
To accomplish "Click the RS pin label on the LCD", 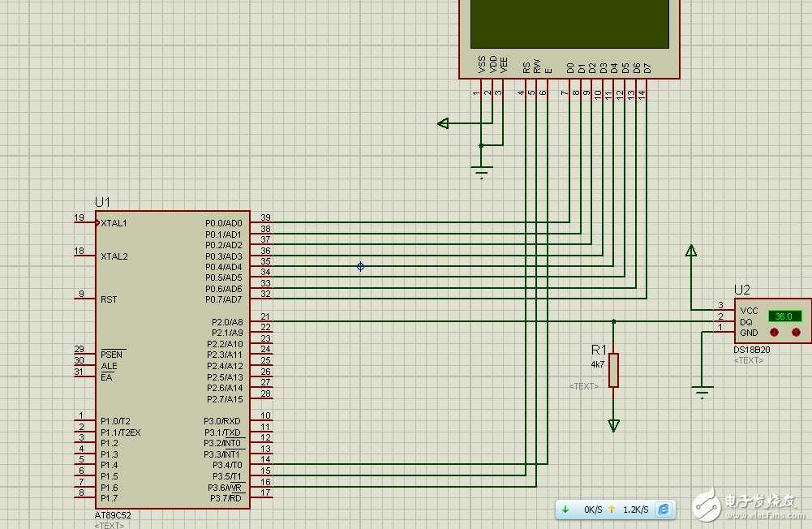I will point(526,67).
